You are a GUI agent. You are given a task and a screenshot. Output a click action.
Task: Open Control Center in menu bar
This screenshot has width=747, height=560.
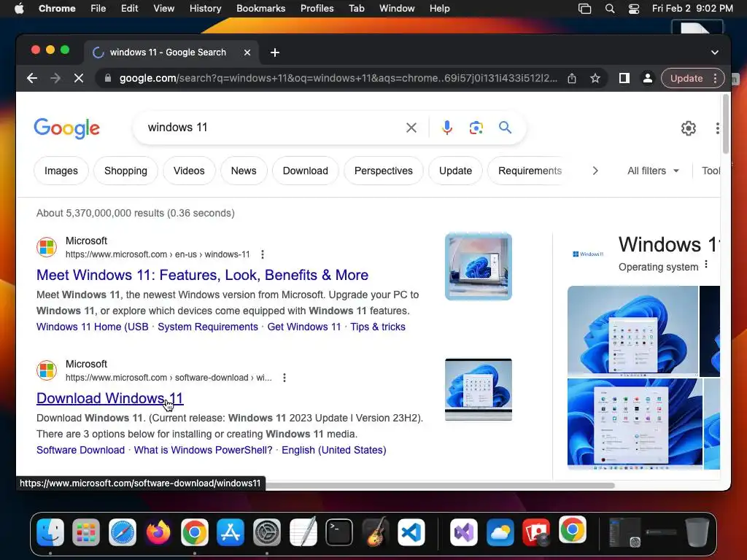[x=634, y=9]
